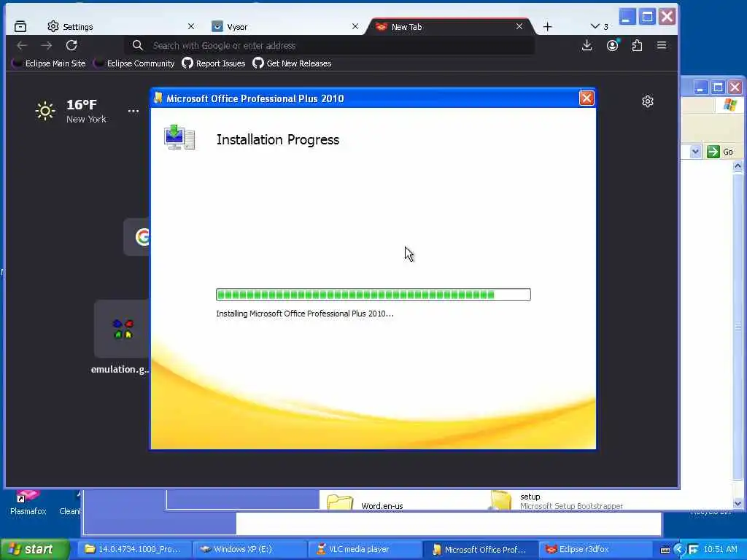747x560 pixels.
Task: Switch to 14.0.4734.1000_Pro taskbar item
Action: tap(134, 549)
